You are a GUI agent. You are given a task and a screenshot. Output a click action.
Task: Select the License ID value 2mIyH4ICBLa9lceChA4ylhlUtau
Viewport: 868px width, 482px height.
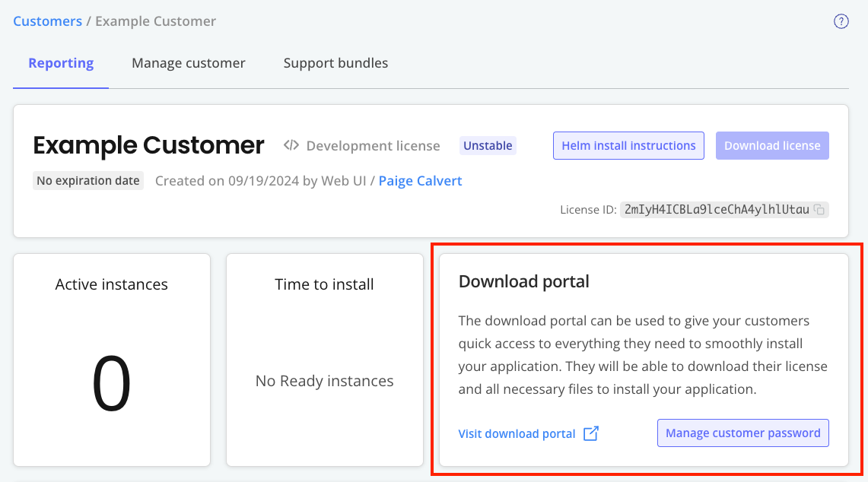click(x=717, y=210)
